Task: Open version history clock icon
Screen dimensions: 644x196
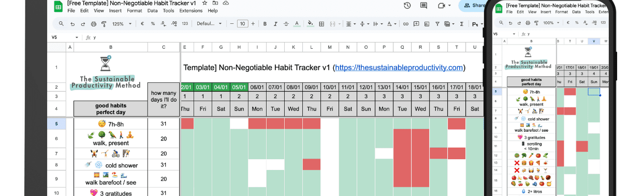Action: 407,5
